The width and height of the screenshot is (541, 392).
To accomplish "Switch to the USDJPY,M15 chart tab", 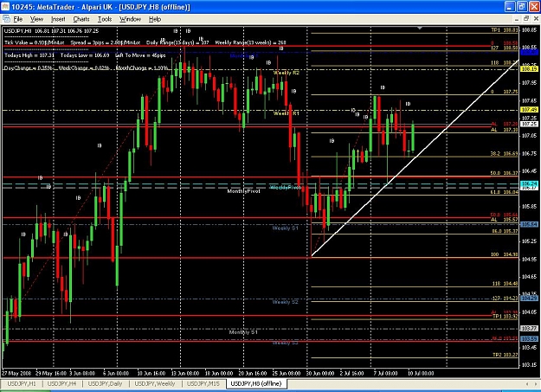I will coord(203,383).
